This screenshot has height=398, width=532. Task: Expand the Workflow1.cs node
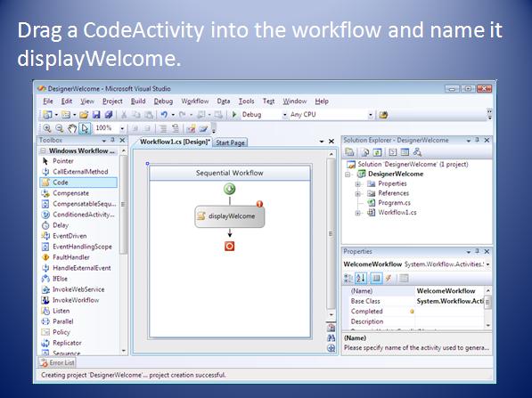pyautogui.click(x=357, y=213)
